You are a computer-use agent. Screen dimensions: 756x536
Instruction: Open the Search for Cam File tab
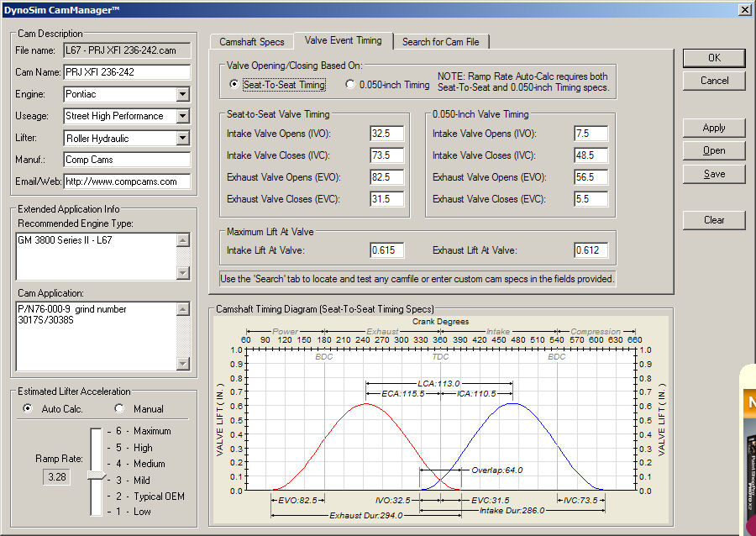(442, 42)
